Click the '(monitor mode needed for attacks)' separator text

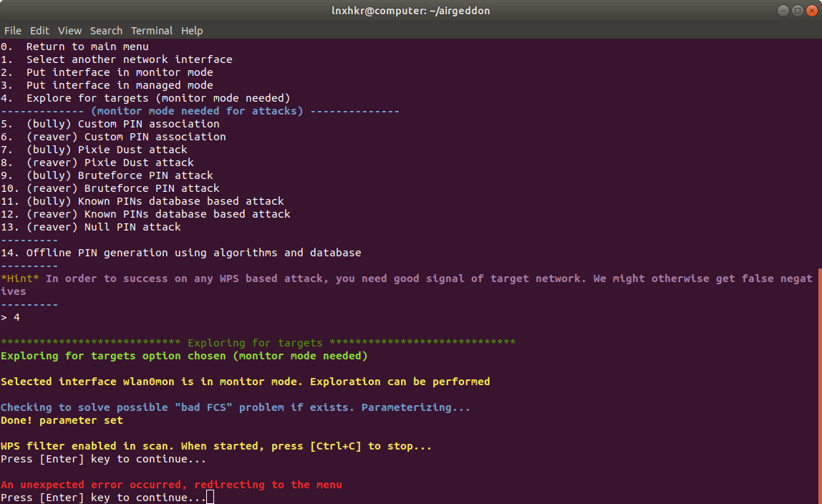coord(197,111)
